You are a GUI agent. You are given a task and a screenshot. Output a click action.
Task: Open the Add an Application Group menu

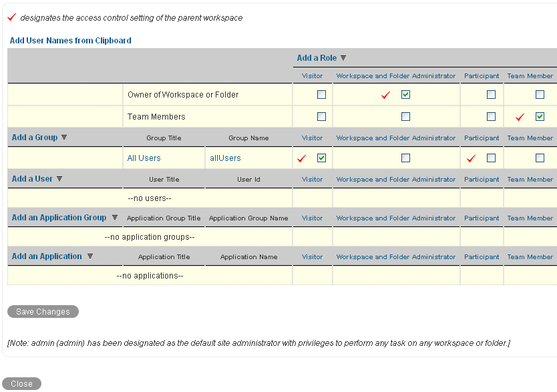64,218
